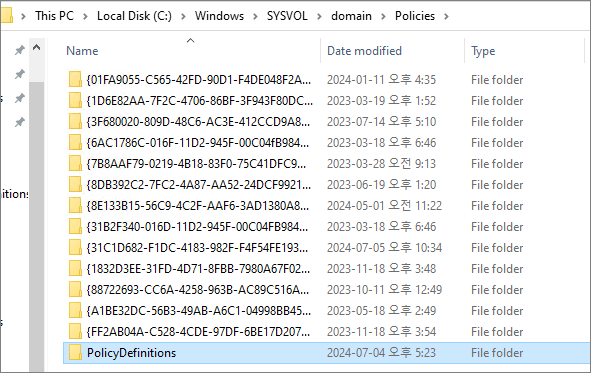The height and width of the screenshot is (373, 591).
Task: Select folder icon for {1D6E82AA-7F2C-4706 row
Action: [75, 101]
